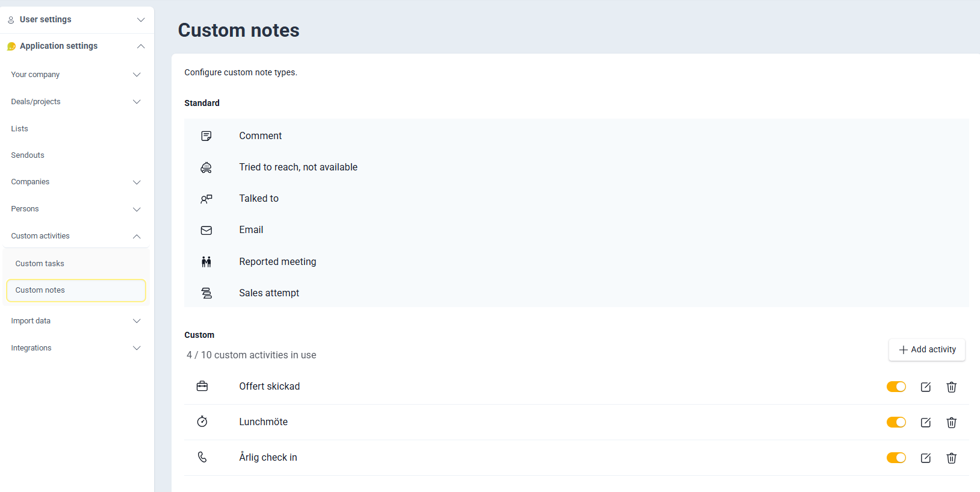980x492 pixels.
Task: Expand the User settings section
Action: (x=76, y=20)
